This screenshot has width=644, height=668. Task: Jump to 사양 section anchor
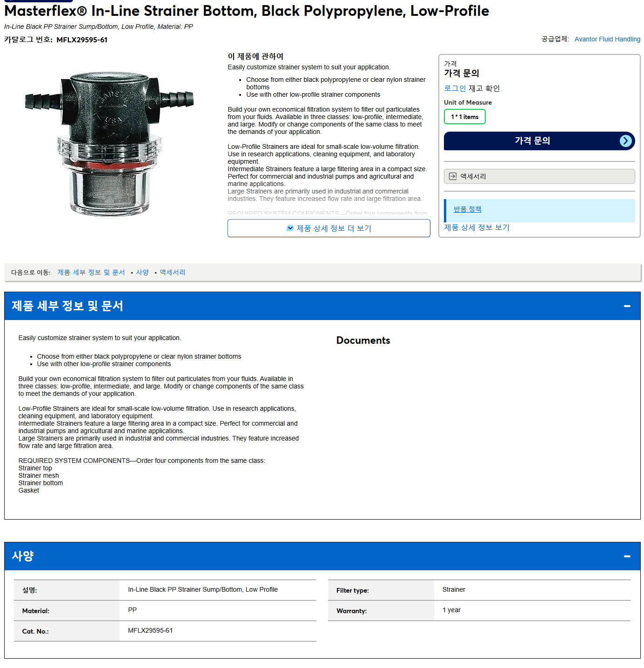tap(142, 272)
